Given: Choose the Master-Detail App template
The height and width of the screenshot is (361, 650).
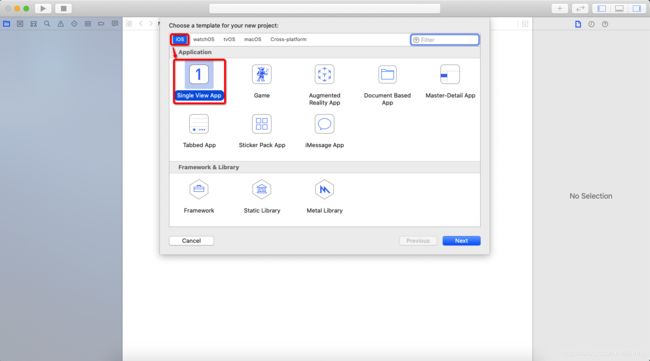Looking at the screenshot, I should (x=450, y=82).
